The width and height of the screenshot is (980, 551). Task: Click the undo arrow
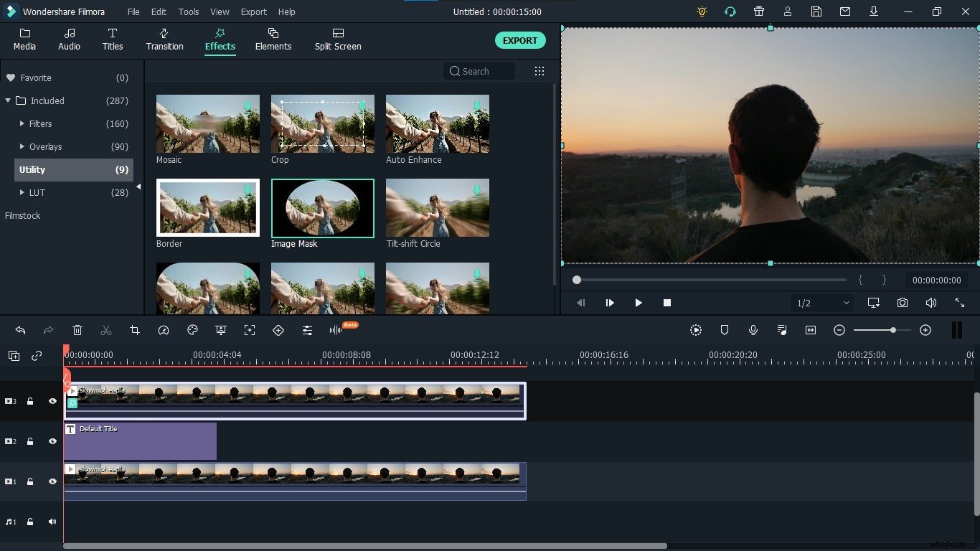coord(20,330)
